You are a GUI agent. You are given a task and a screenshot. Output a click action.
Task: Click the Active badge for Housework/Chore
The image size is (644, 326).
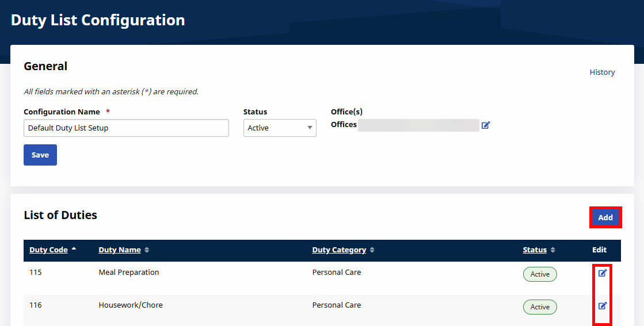click(x=540, y=307)
